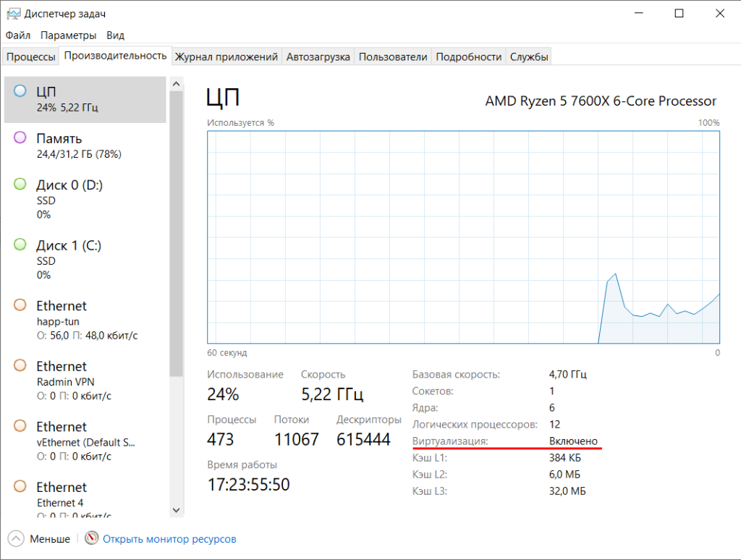The width and height of the screenshot is (741, 560).
Task: Click the Базовая скорость value 4,70 ГГц
Action: pyautogui.click(x=567, y=374)
